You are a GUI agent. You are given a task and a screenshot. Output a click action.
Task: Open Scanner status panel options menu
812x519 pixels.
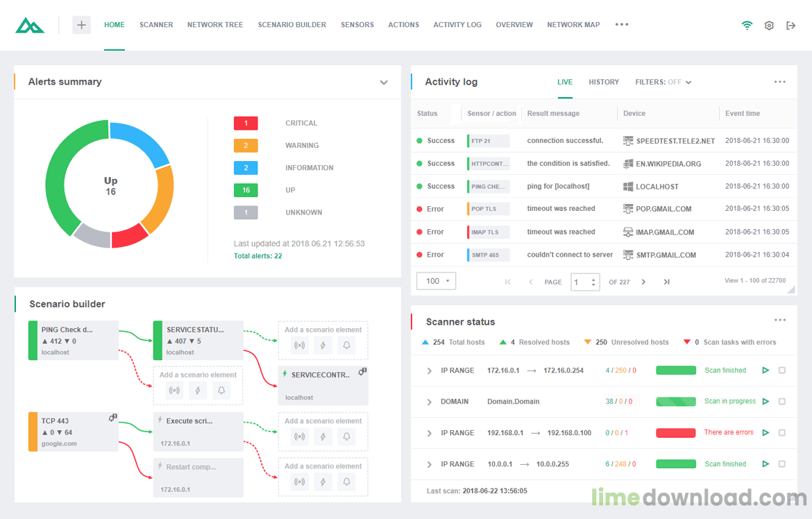pyautogui.click(x=780, y=321)
